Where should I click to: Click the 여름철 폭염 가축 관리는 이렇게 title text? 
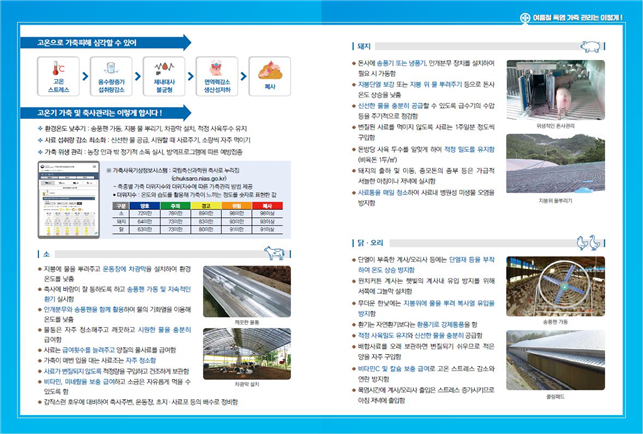pos(578,18)
